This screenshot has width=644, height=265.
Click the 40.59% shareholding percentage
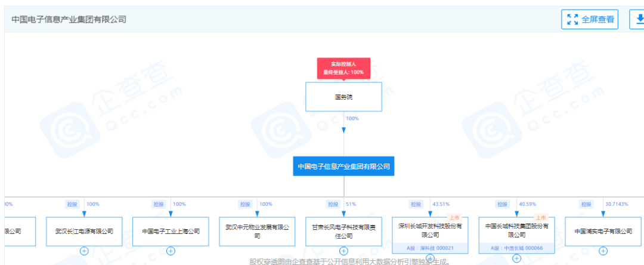528,204
